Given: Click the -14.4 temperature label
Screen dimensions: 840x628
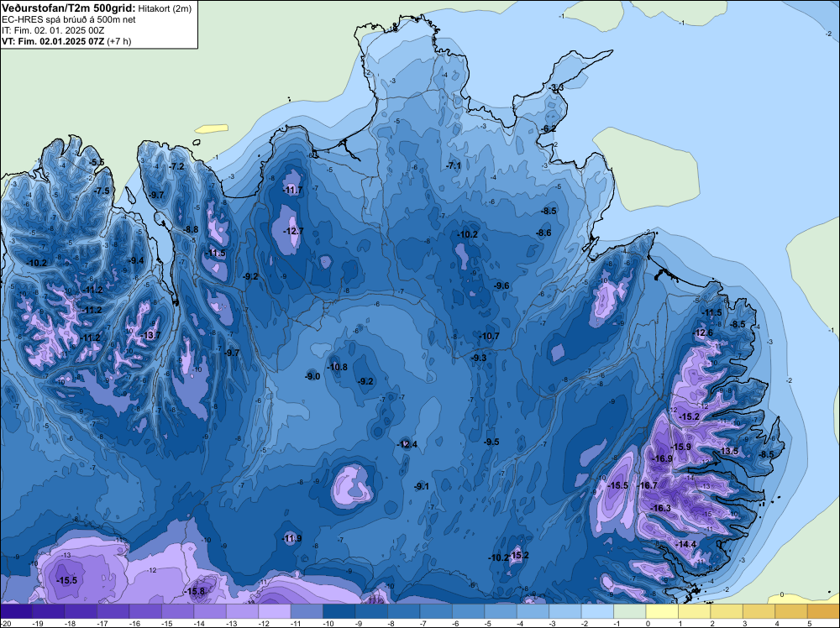Looking at the screenshot, I should click(x=686, y=545).
